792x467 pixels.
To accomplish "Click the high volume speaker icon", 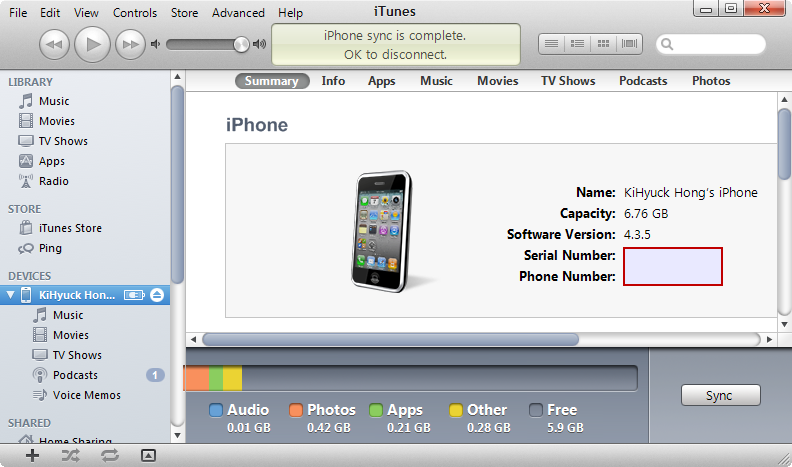I will pyautogui.click(x=259, y=44).
